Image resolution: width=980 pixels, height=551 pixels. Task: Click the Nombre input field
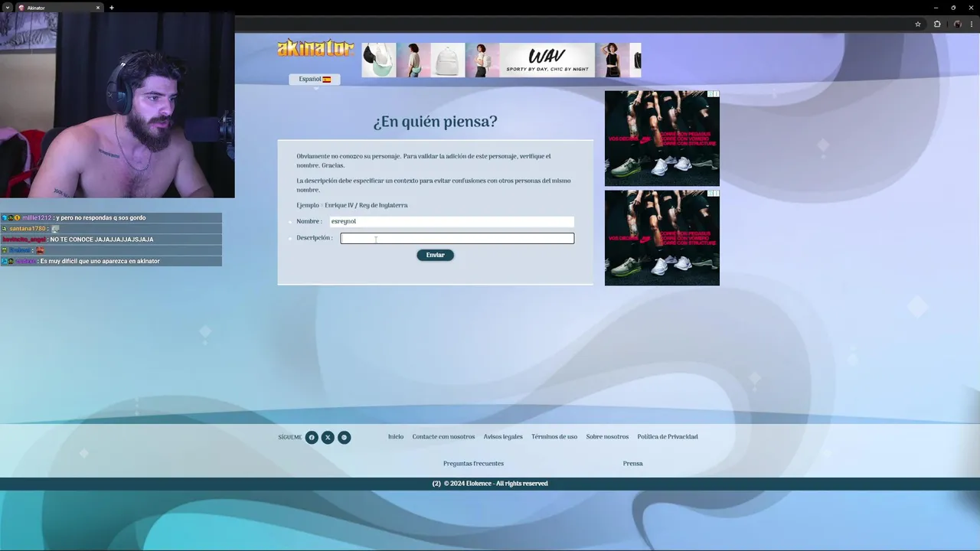[x=452, y=221]
